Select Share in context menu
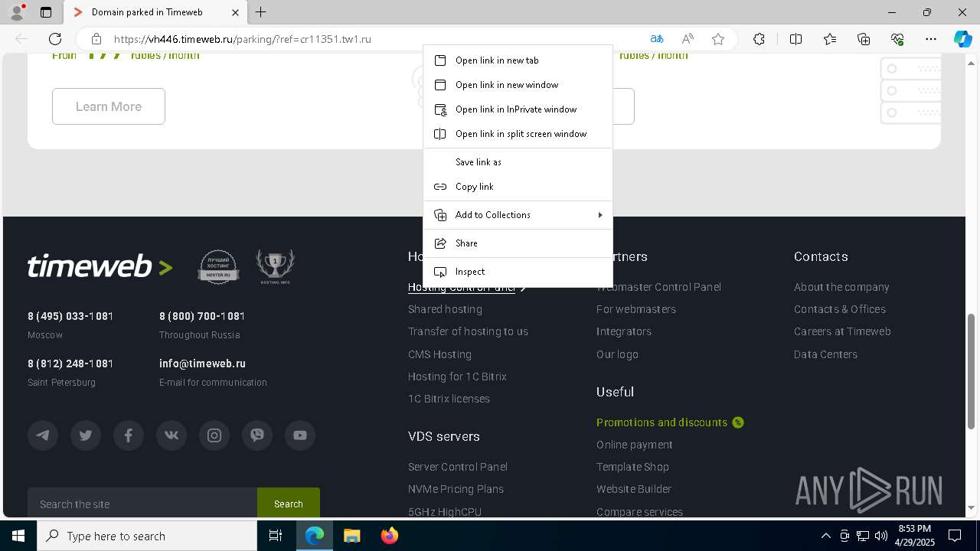The width and height of the screenshot is (980, 551). [x=518, y=243]
